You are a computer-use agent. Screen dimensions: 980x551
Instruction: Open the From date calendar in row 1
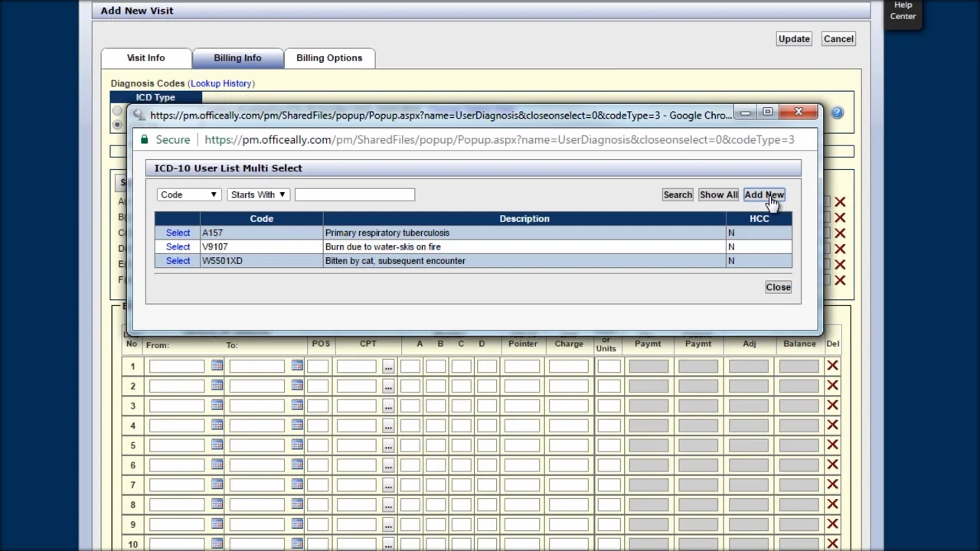pos(217,366)
